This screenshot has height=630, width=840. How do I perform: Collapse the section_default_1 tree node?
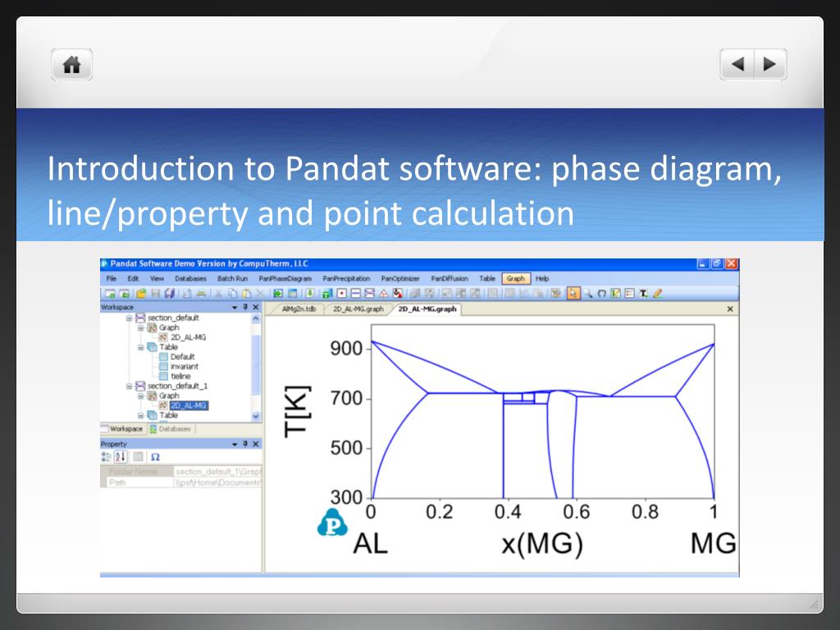pyautogui.click(x=129, y=386)
